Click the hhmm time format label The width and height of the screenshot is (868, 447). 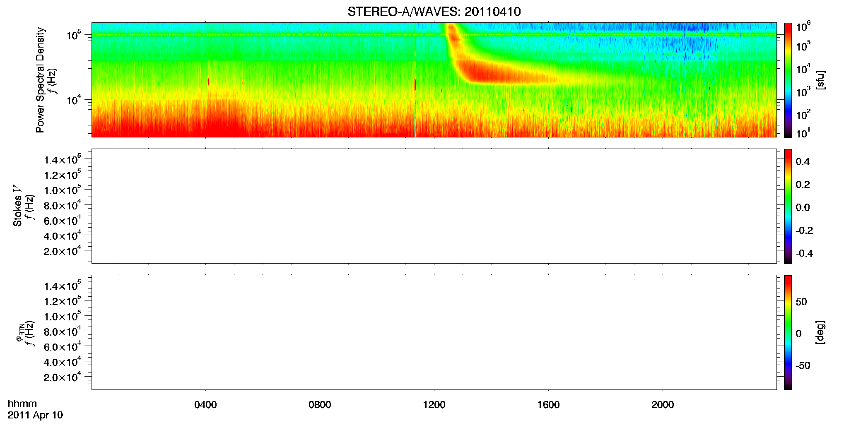click(x=22, y=404)
